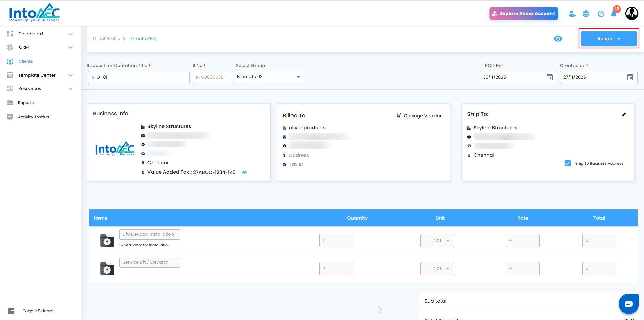Viewport: 644px width, 320px height.
Task: Toggle Ship To Business Address checkbox
Action: point(568,163)
